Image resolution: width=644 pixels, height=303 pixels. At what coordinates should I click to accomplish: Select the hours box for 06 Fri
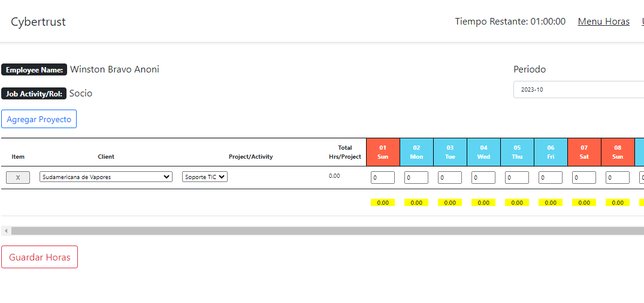pos(551,178)
